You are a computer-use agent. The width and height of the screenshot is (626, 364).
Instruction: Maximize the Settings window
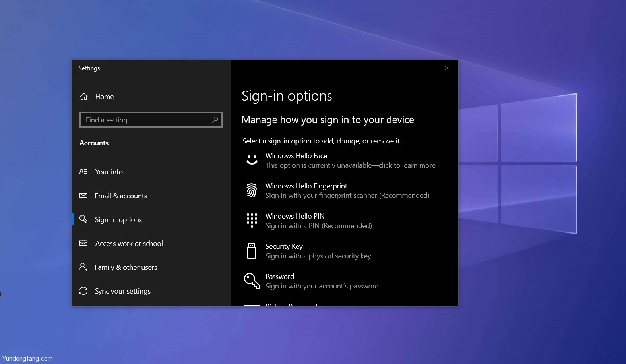click(424, 68)
